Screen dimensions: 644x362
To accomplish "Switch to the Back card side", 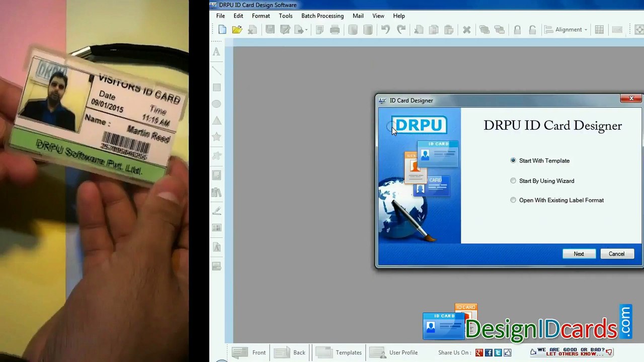I will click(x=290, y=352).
